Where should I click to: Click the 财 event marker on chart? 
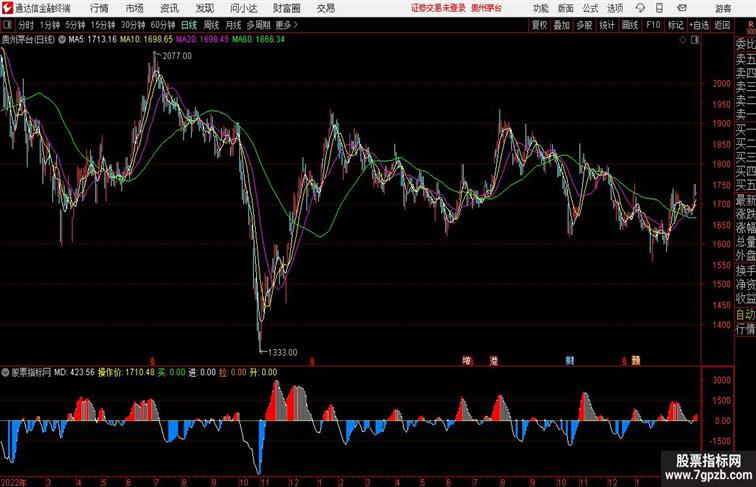(570, 361)
